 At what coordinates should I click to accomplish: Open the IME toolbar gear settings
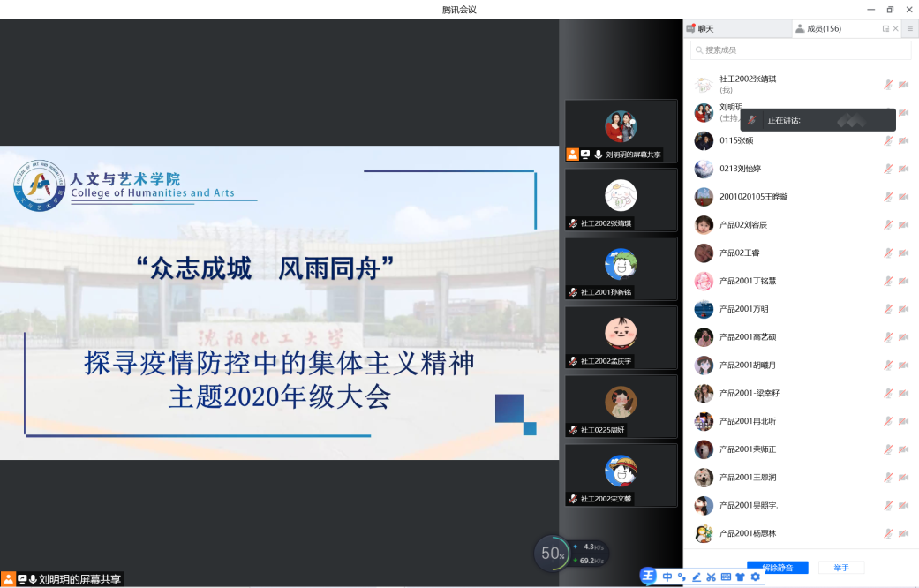(755, 577)
